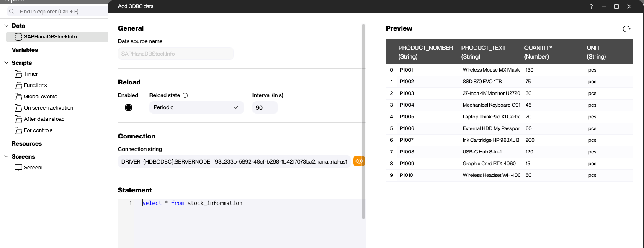The width and height of the screenshot is (644, 248).
Task: Click the SAPHanaDBStockInfo database icon
Action: point(18,37)
